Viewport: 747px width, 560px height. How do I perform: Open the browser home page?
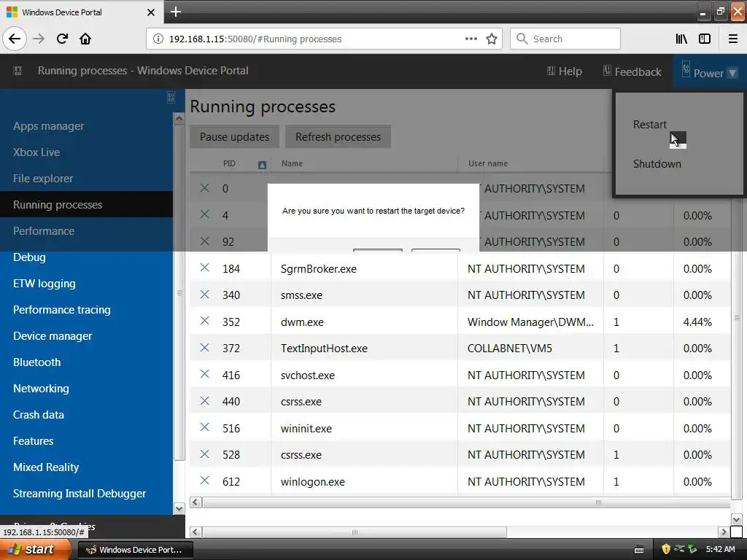pyautogui.click(x=85, y=39)
